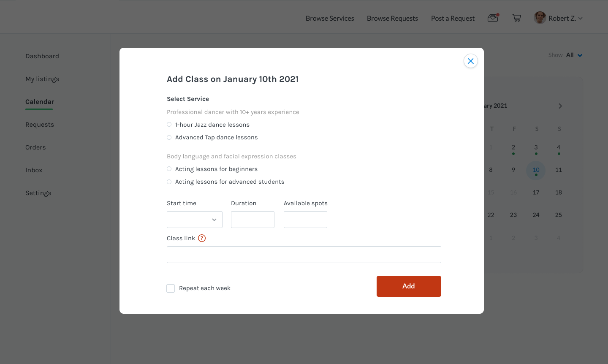608x364 pixels.
Task: Click Robert Z. profile avatar
Action: (540, 18)
